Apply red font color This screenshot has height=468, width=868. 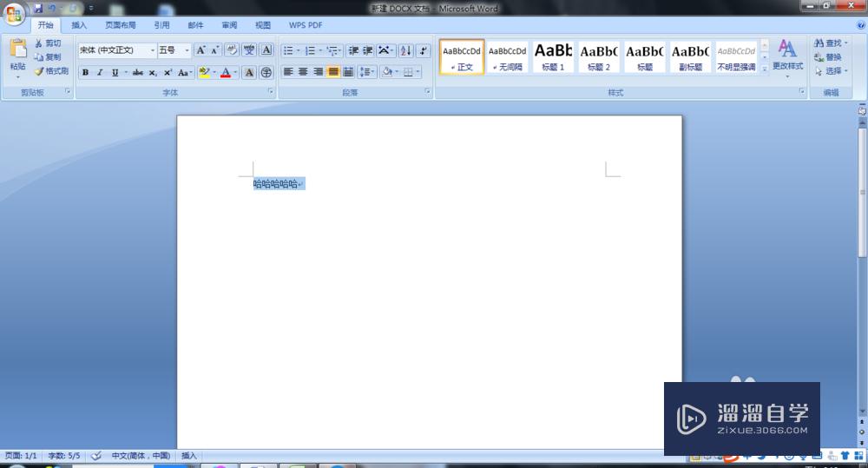pos(226,73)
